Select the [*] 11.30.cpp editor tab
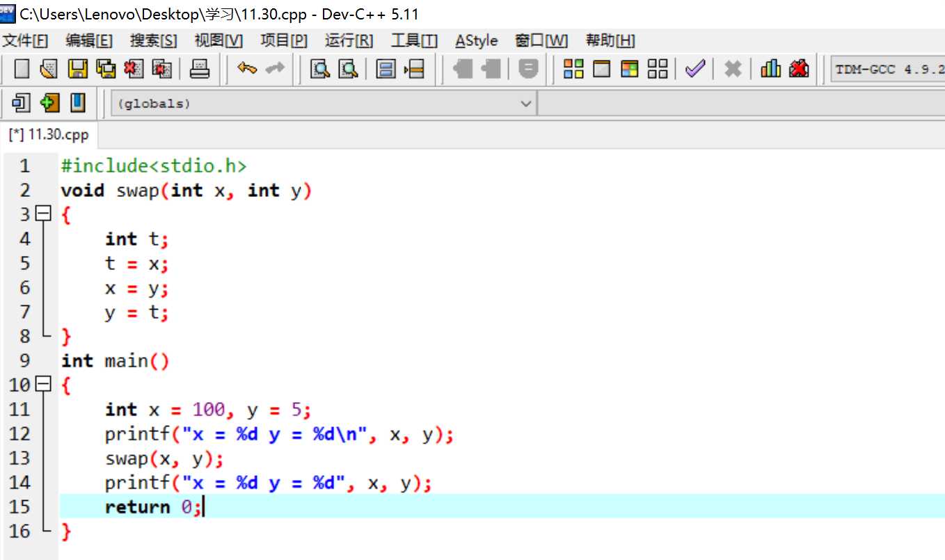The image size is (945, 560). (x=49, y=134)
